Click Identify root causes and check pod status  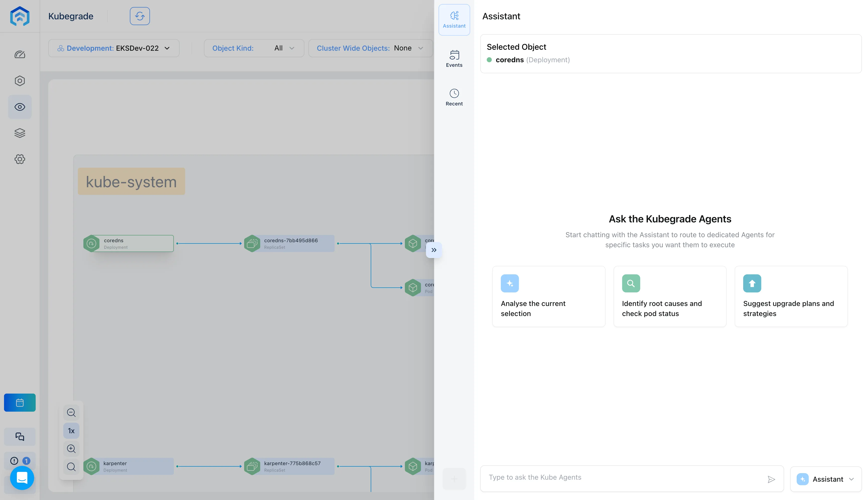[670, 296]
